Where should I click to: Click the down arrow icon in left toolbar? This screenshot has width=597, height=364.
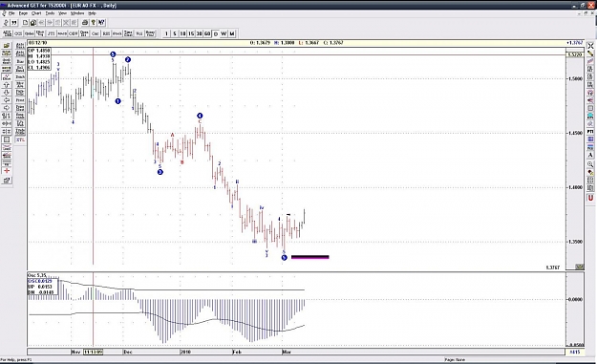(x=7, y=93)
